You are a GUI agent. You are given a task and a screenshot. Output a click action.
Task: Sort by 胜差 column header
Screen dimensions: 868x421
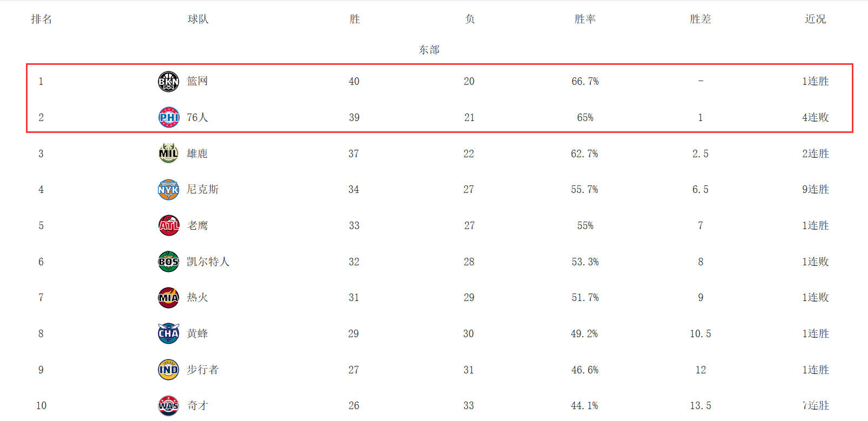pos(701,19)
